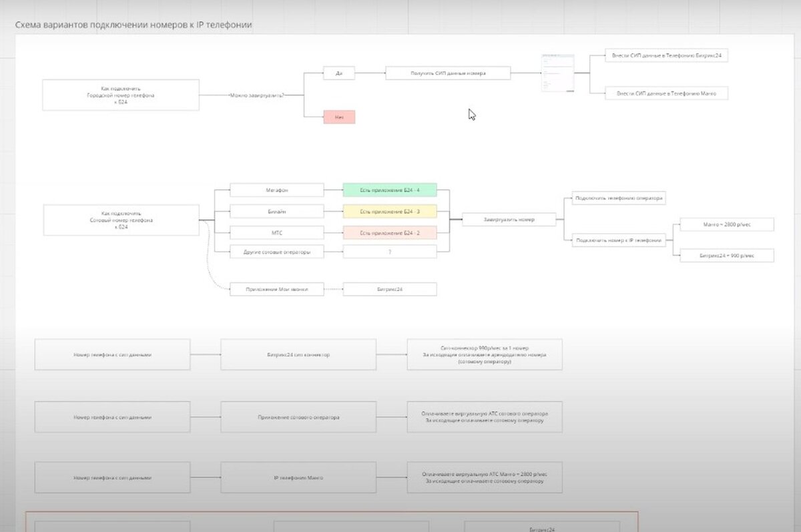Click the 'IP телефонию Манго' box
Screen dimensions: 801x532
tap(298, 478)
